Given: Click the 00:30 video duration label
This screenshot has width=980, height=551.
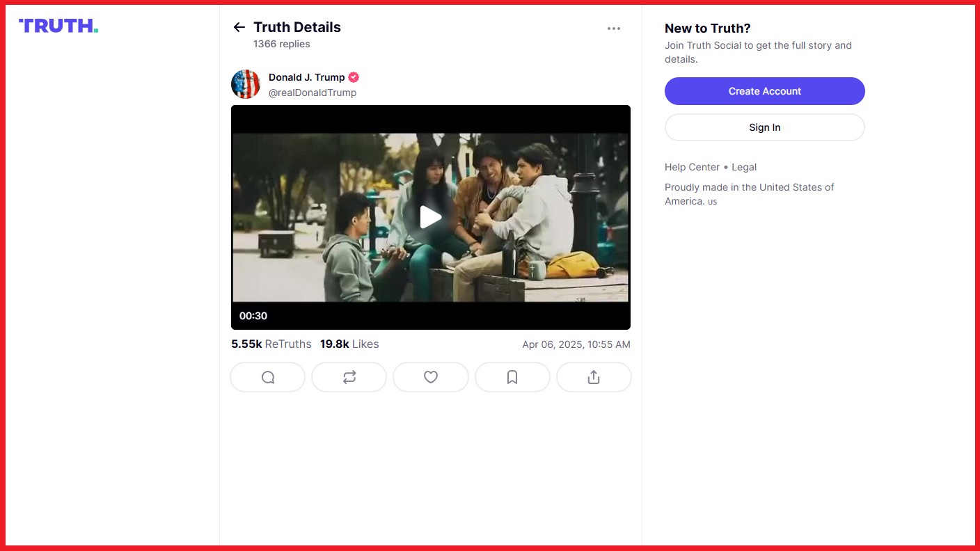Looking at the screenshot, I should [253, 316].
